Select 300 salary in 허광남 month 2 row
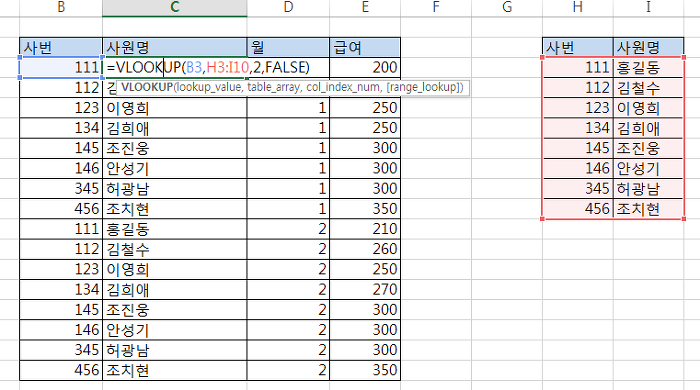This screenshot has height=390, width=700. (x=365, y=350)
